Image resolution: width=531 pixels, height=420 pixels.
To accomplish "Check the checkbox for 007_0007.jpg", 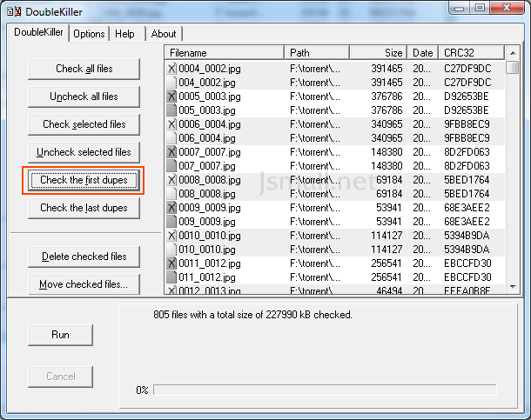I will 171,166.
